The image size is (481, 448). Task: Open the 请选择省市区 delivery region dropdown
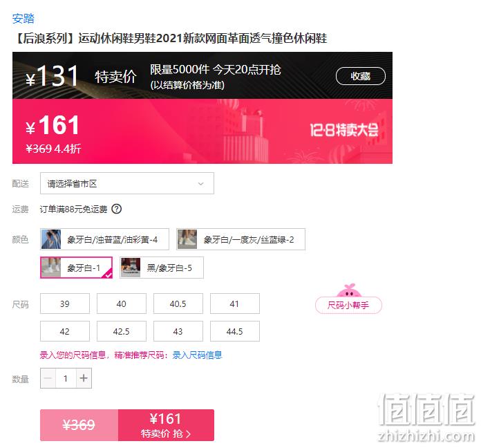(x=127, y=183)
